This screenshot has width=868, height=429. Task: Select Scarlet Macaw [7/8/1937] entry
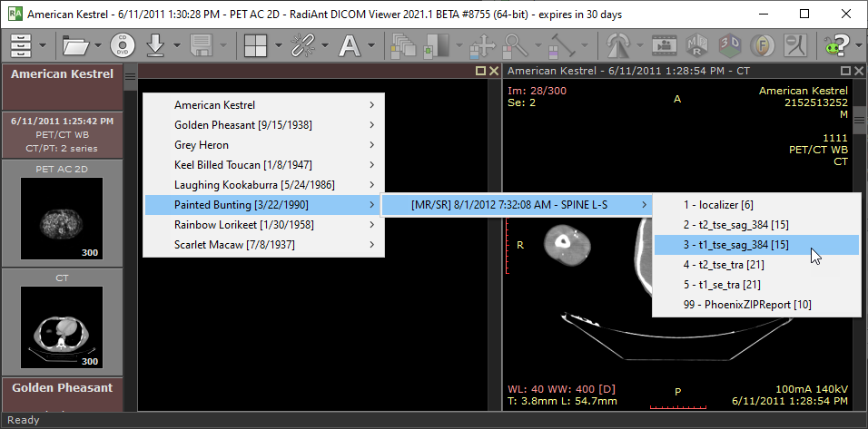tap(263, 244)
